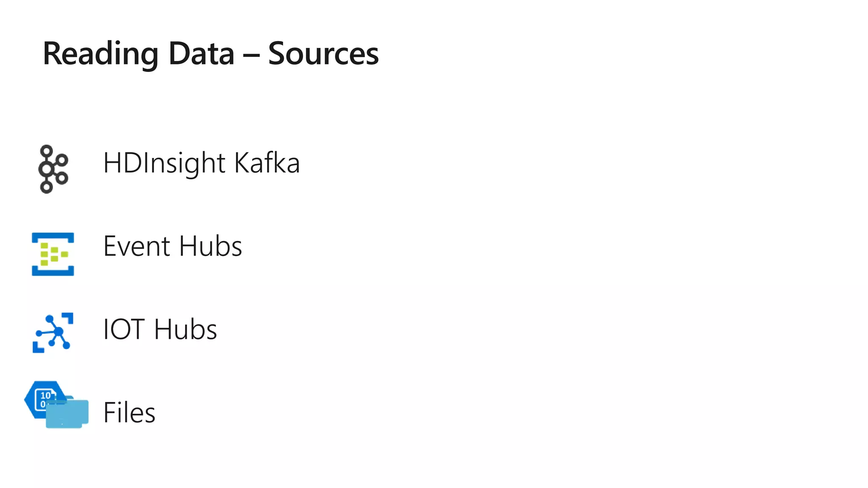Select the IOT Hubs text label
This screenshot has width=868, height=488.
pos(160,330)
